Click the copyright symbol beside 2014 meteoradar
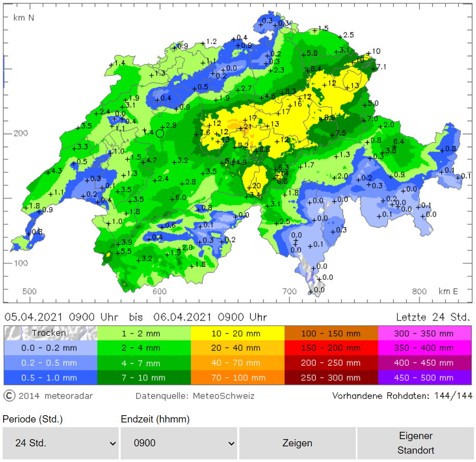Image resolution: width=476 pixels, height=462 pixels. click(9, 396)
